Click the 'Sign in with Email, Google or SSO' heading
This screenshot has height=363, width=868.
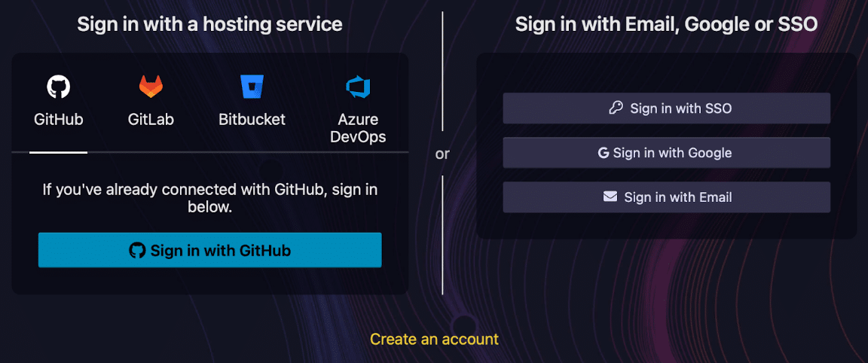(x=666, y=24)
